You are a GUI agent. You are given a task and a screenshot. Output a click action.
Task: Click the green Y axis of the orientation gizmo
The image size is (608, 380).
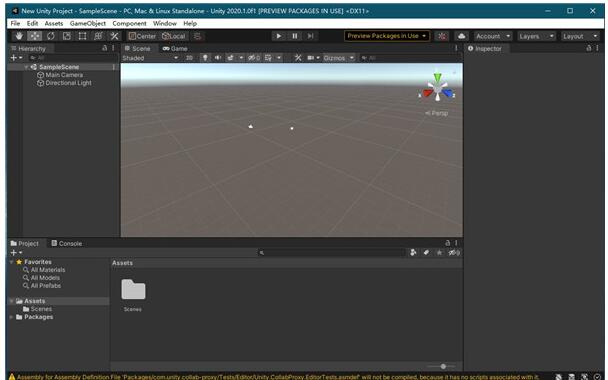(437, 78)
